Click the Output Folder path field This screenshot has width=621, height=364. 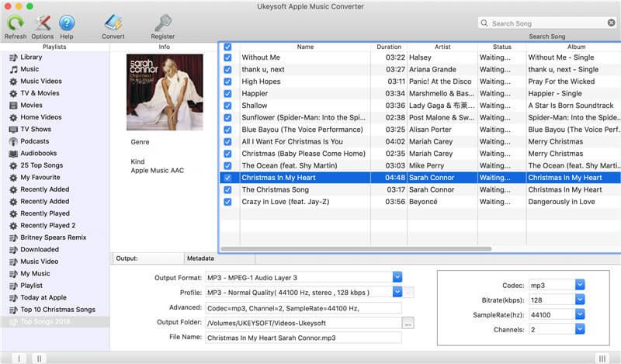[x=304, y=323]
